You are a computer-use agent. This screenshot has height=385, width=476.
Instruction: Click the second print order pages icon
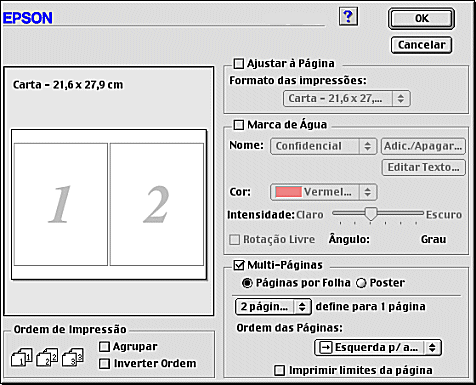click(47, 357)
